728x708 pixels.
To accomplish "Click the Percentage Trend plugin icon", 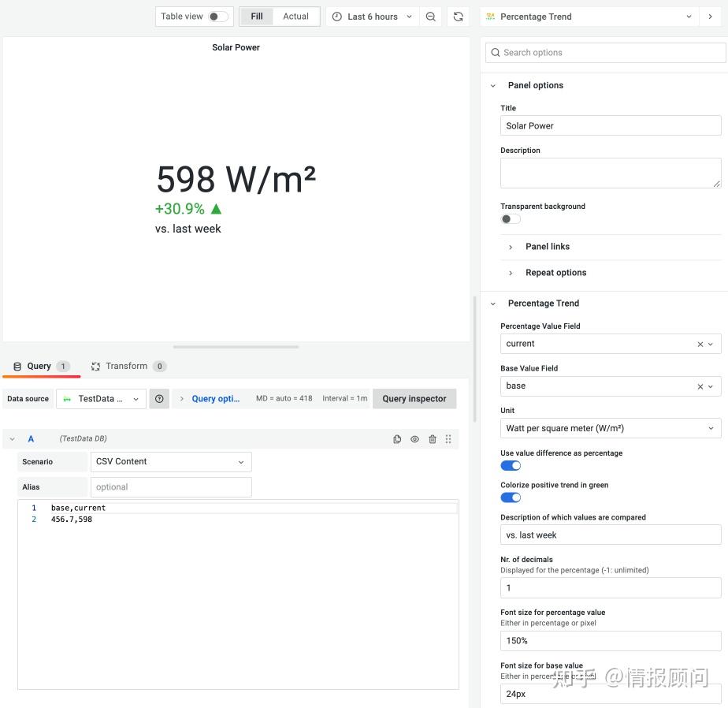I will pyautogui.click(x=490, y=17).
